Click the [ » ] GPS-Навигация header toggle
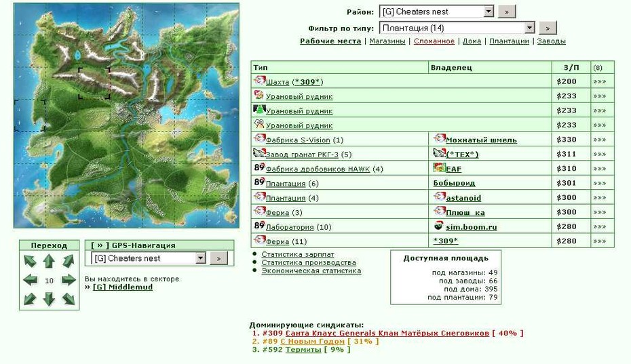 (x=100, y=245)
